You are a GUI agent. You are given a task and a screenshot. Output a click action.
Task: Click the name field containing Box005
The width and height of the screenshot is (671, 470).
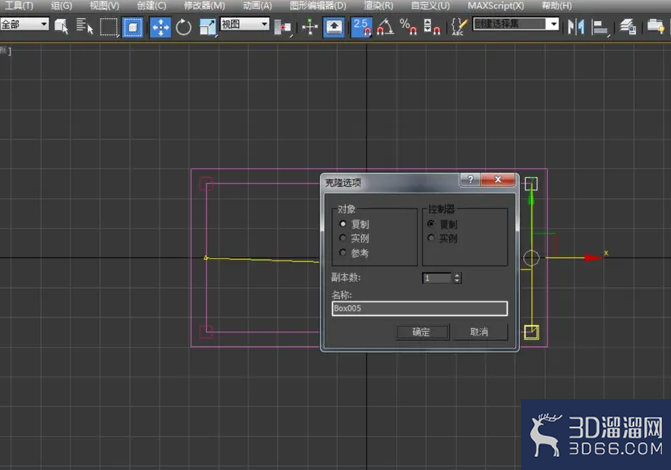420,308
